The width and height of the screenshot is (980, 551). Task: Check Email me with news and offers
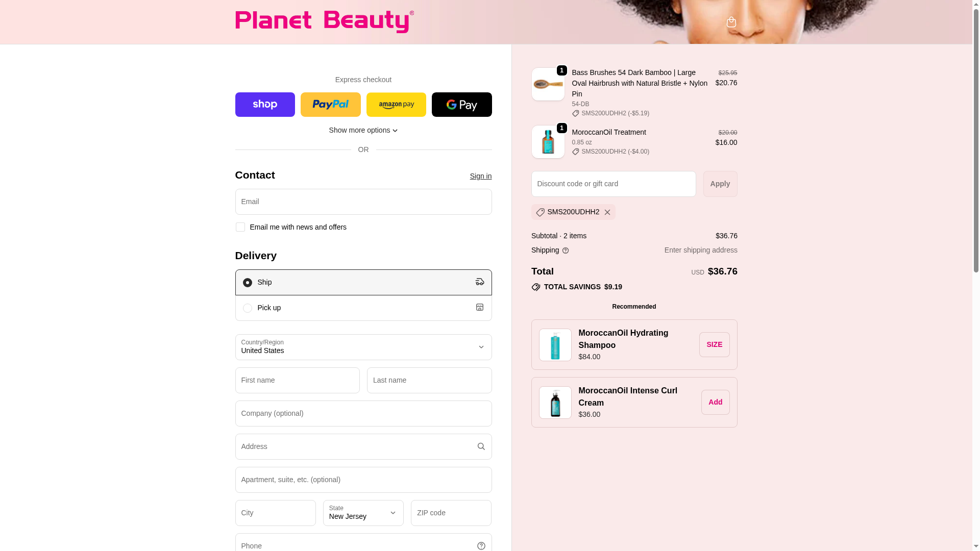click(x=240, y=227)
